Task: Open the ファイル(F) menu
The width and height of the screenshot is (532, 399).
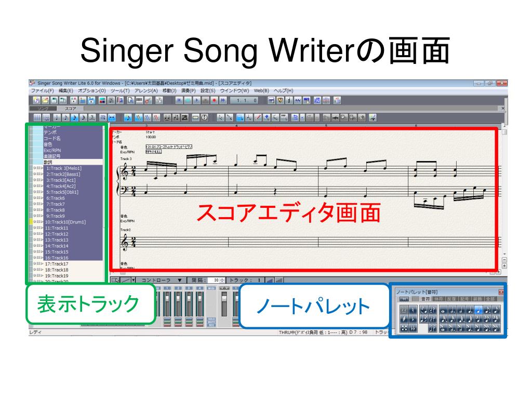Action: point(43,91)
